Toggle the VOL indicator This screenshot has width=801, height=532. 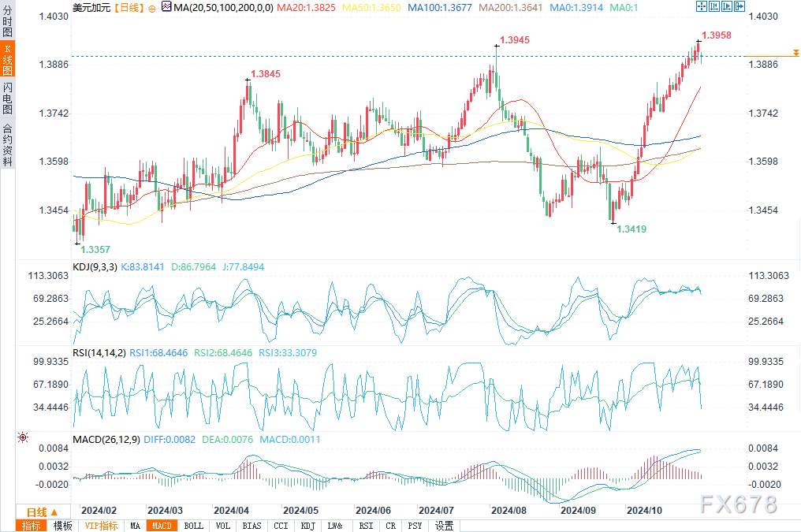pyautogui.click(x=223, y=526)
